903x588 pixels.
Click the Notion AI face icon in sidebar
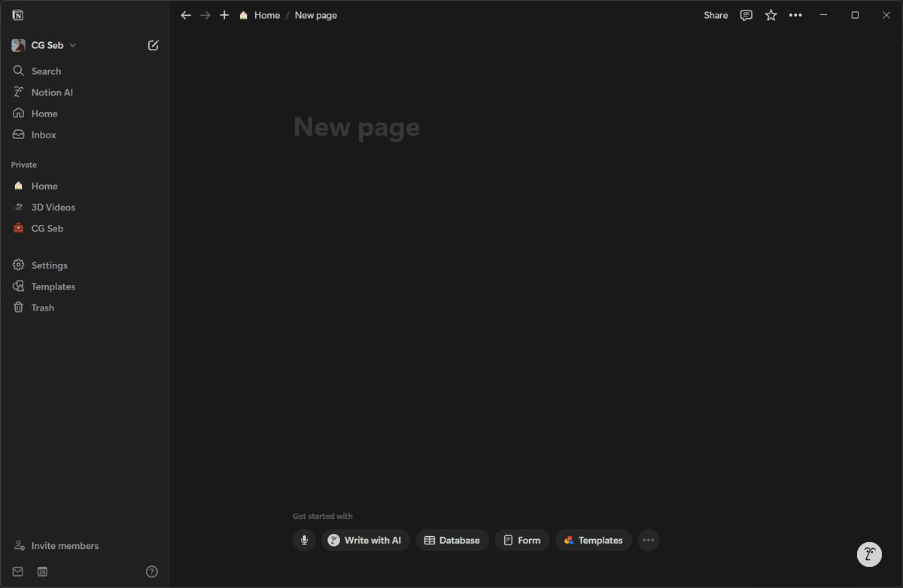[x=19, y=92]
